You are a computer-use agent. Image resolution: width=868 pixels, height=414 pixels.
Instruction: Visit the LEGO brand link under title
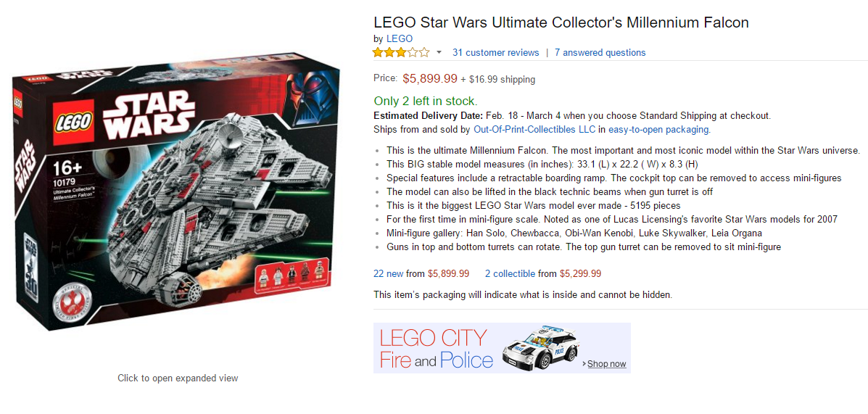click(399, 38)
